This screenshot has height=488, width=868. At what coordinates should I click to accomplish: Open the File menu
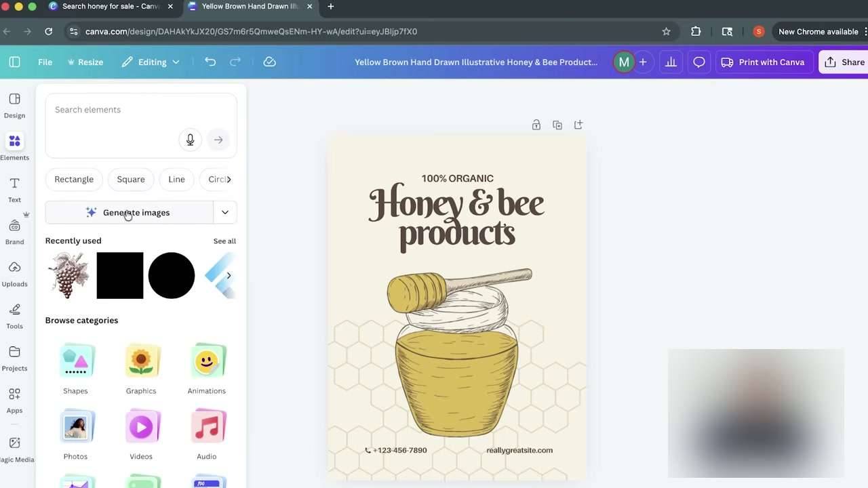(x=45, y=62)
